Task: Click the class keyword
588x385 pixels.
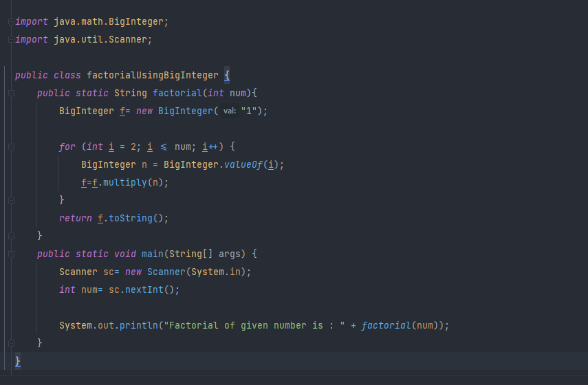Action: (x=67, y=76)
